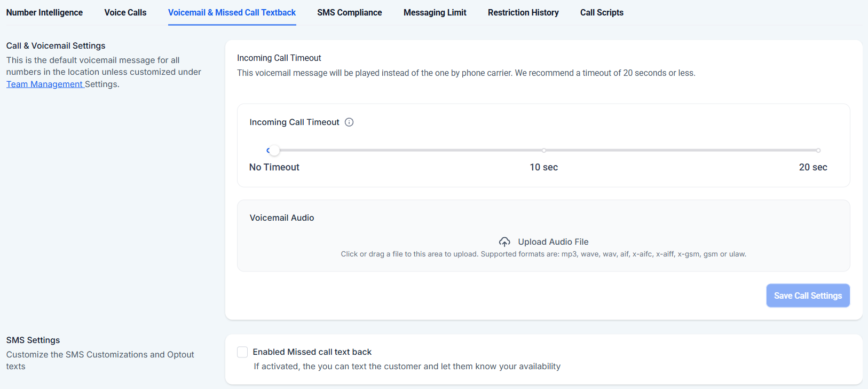The width and height of the screenshot is (868, 389).
Task: Follow the Team Management link
Action: [45, 84]
